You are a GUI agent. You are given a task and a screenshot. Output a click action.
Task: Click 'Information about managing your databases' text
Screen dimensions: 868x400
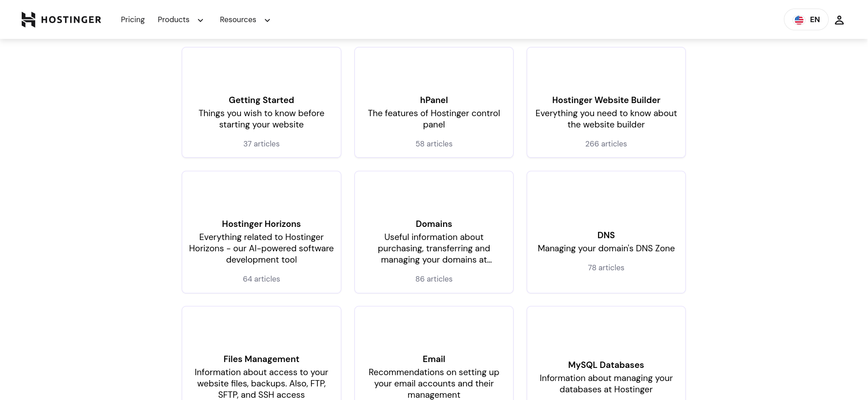coord(606,384)
